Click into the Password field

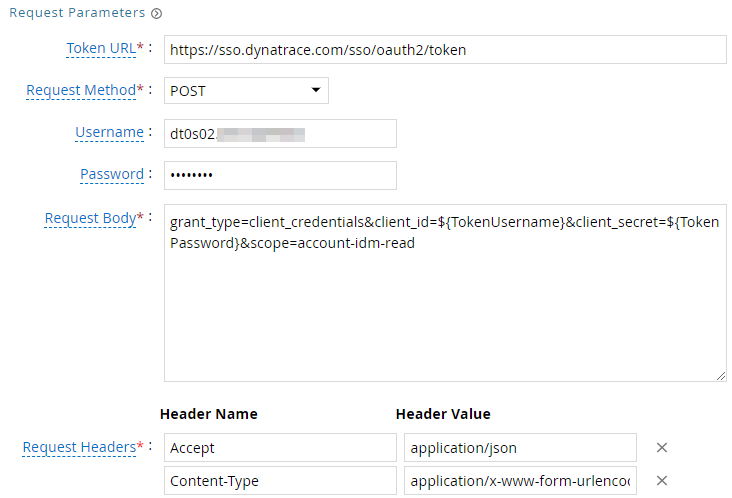[x=280, y=175]
